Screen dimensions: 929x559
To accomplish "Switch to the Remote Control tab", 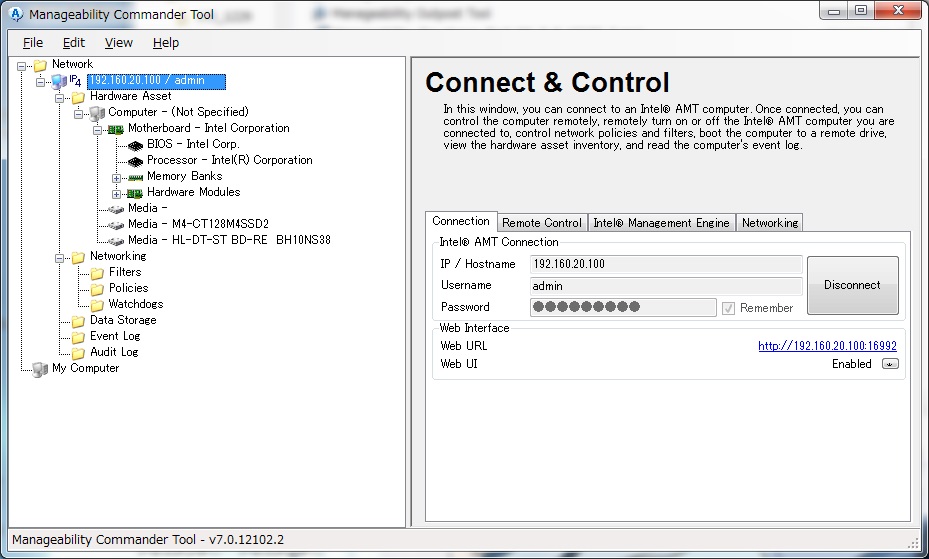I will 542,223.
